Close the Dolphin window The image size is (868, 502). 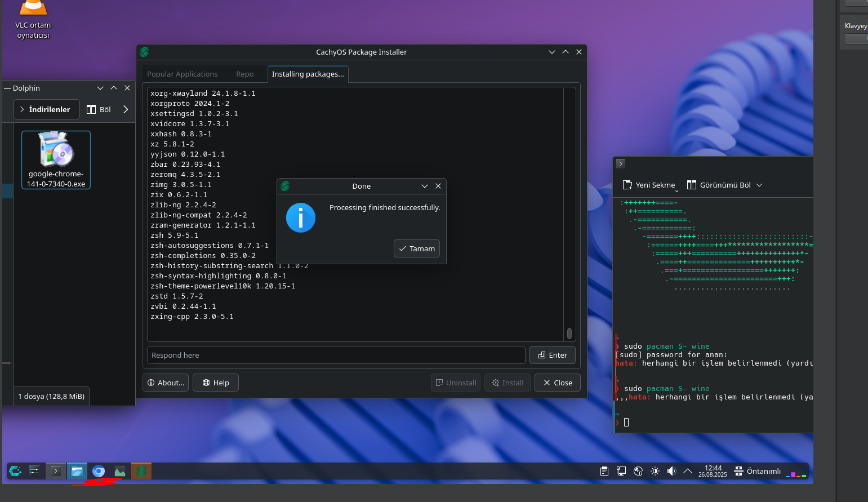(127, 88)
